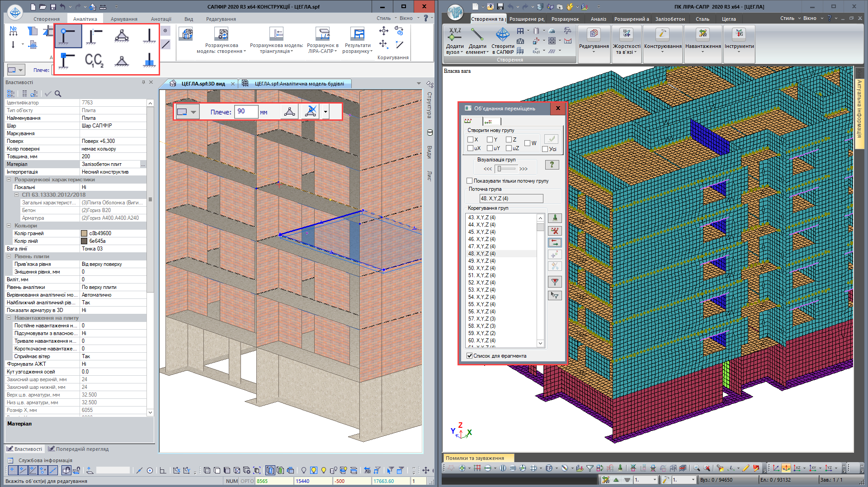
Task: Switch to the Армування ribbon tab
Action: (124, 19)
